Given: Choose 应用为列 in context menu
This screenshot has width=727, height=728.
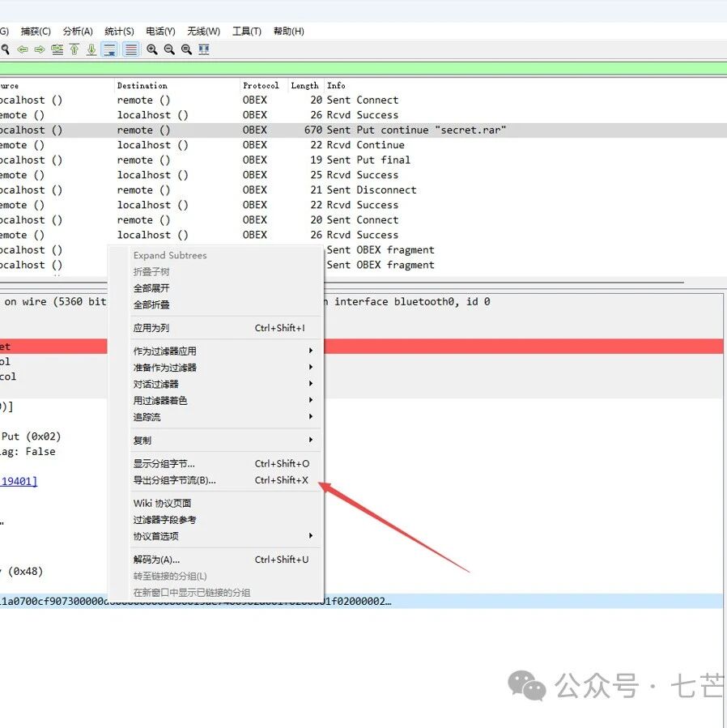Looking at the screenshot, I should click(x=215, y=328).
